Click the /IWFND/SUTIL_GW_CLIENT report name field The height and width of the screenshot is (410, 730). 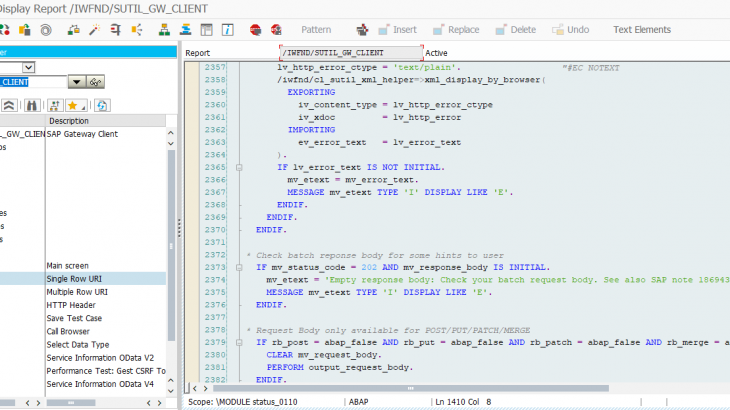pyautogui.click(x=351, y=53)
